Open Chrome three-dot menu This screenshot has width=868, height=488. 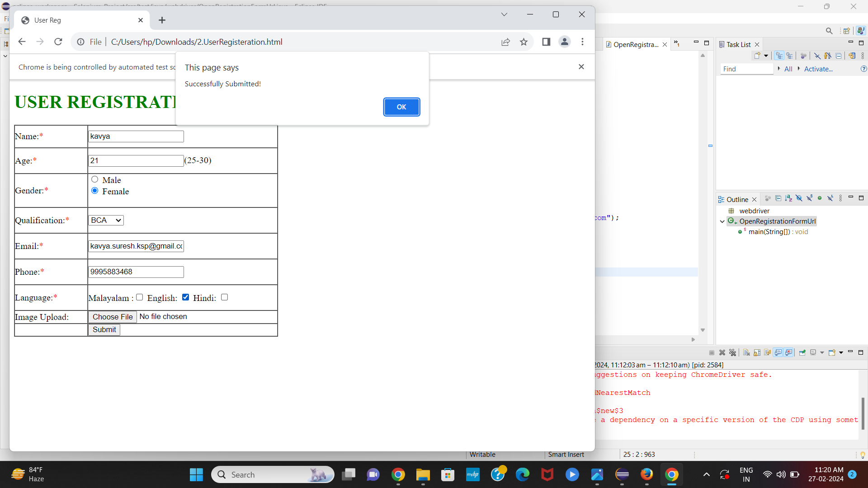tap(582, 42)
